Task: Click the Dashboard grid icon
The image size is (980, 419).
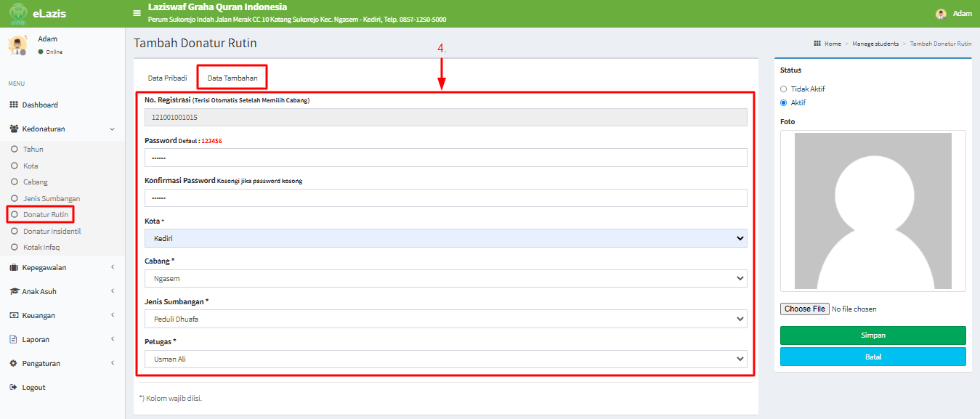Action: click(14, 105)
